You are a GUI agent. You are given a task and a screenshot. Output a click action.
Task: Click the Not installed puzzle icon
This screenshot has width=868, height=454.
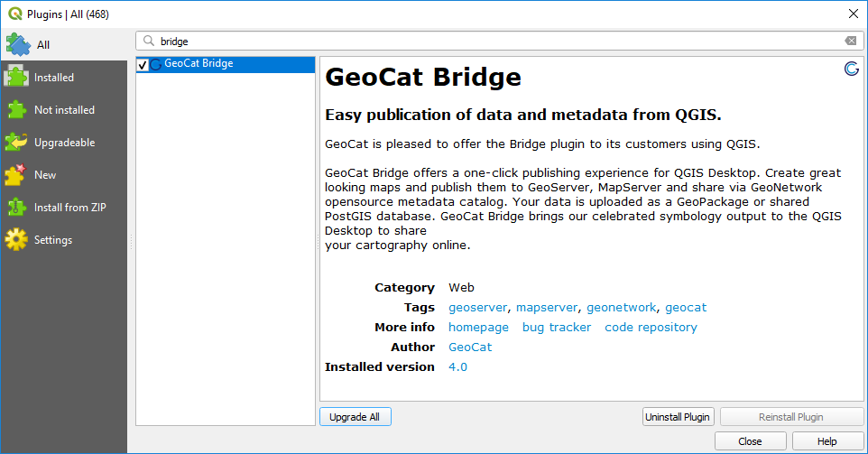tap(16, 109)
